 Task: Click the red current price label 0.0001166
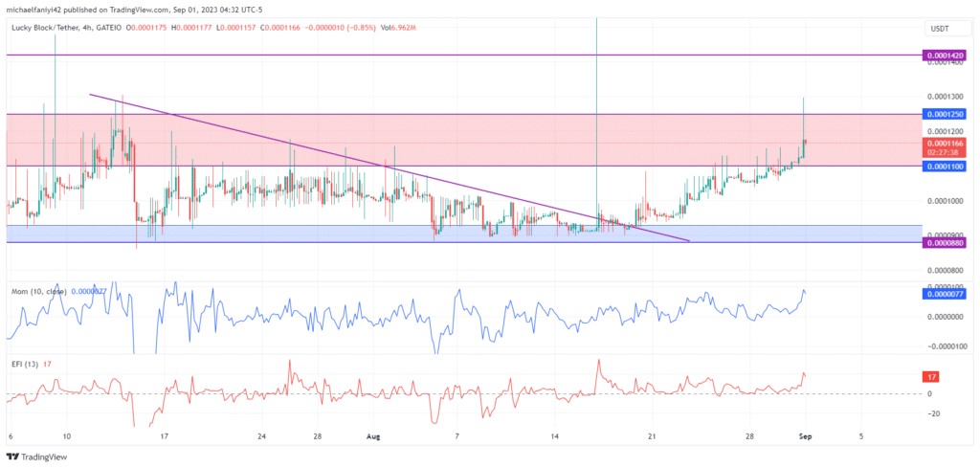[x=946, y=146]
